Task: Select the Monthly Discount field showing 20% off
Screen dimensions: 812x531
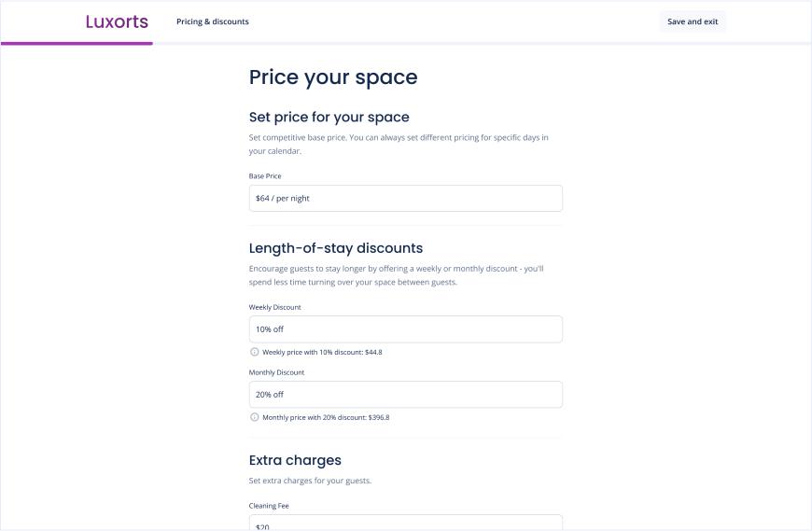Action: coord(405,395)
